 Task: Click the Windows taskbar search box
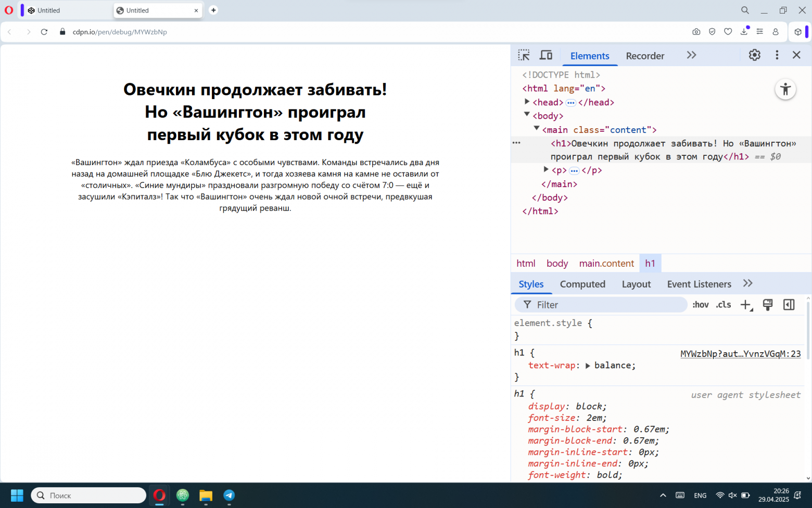[x=88, y=495]
